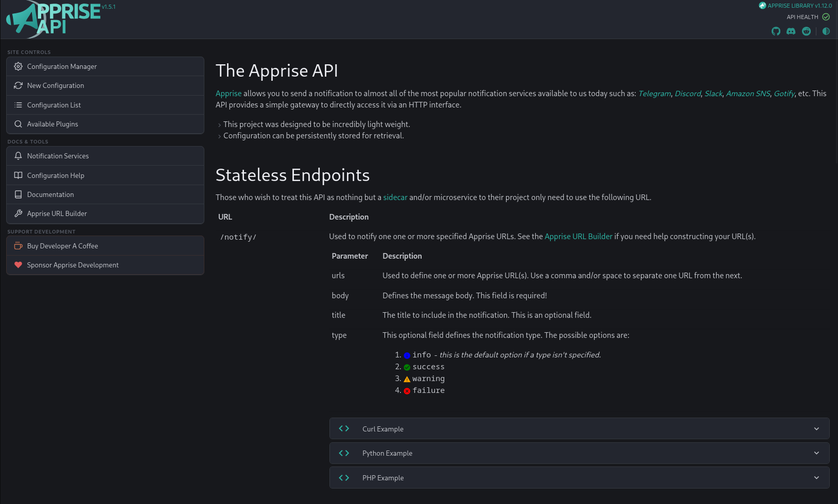This screenshot has height=504, width=838.
Task: Select New Configuration in sidebar
Action: (x=105, y=85)
